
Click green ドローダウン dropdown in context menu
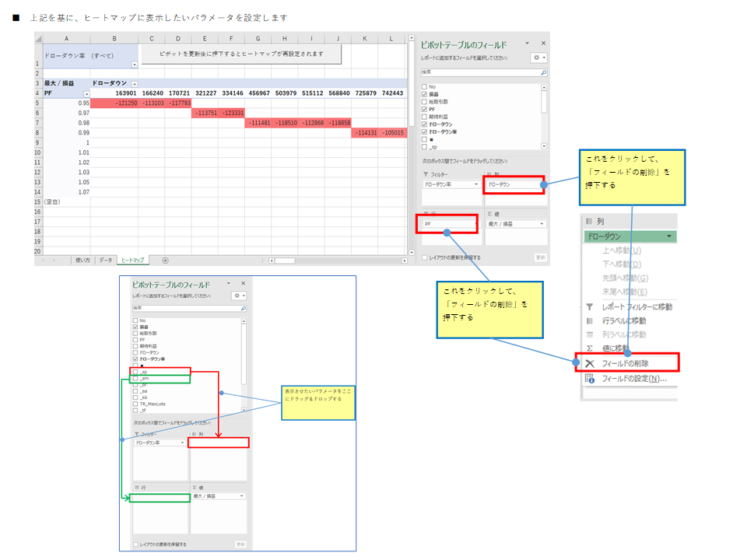[630, 236]
